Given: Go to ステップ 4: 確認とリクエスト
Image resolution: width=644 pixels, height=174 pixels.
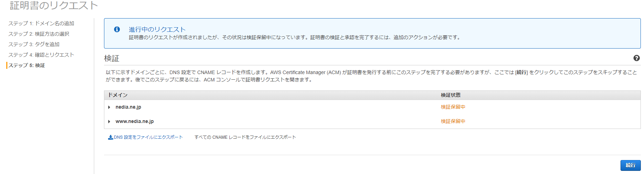Looking at the screenshot, I should point(41,55).
